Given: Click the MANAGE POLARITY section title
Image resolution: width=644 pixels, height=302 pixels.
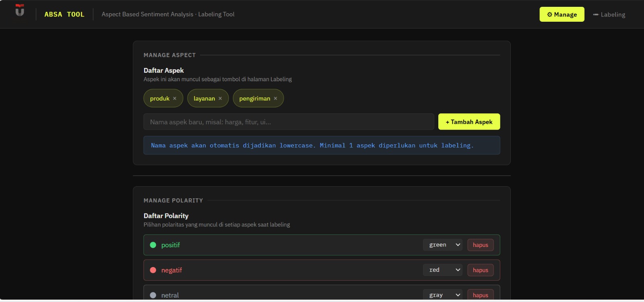Looking at the screenshot, I should click(173, 201).
